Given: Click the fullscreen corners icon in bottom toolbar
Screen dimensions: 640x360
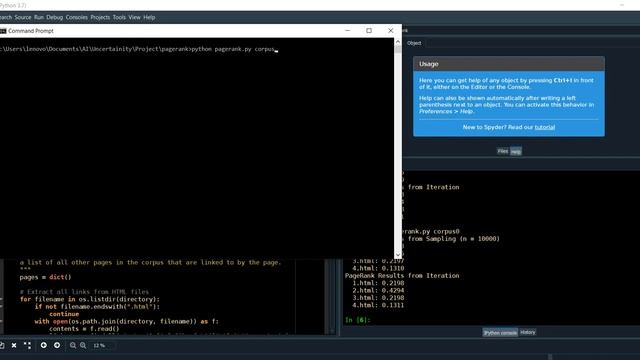Looking at the screenshot, I should 27,345.
